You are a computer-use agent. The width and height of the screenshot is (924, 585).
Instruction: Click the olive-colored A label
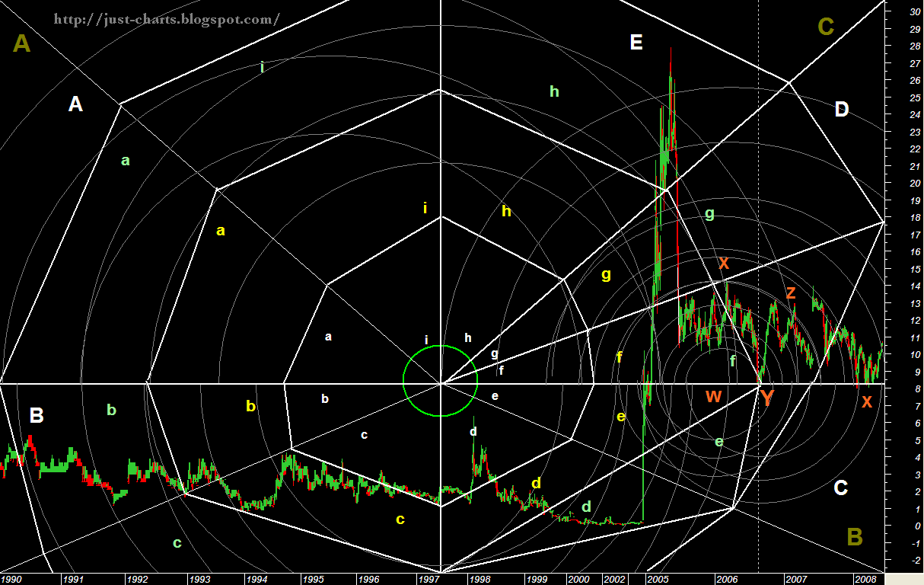coord(21,45)
